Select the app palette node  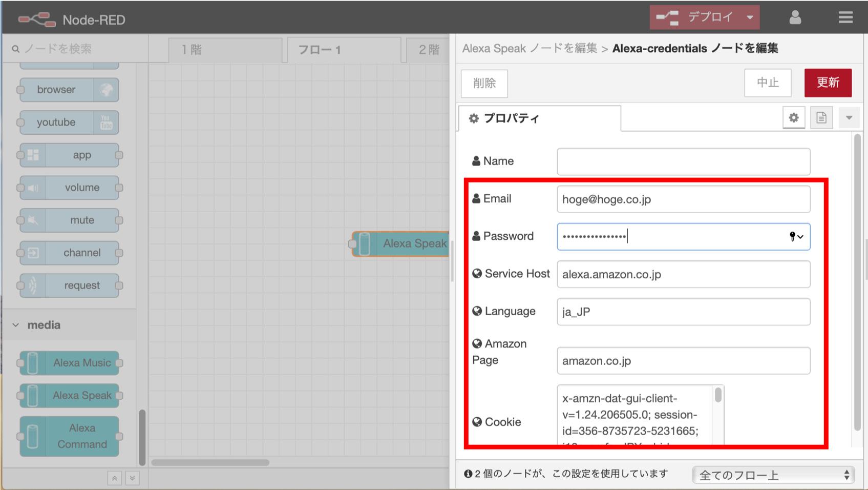pos(70,155)
